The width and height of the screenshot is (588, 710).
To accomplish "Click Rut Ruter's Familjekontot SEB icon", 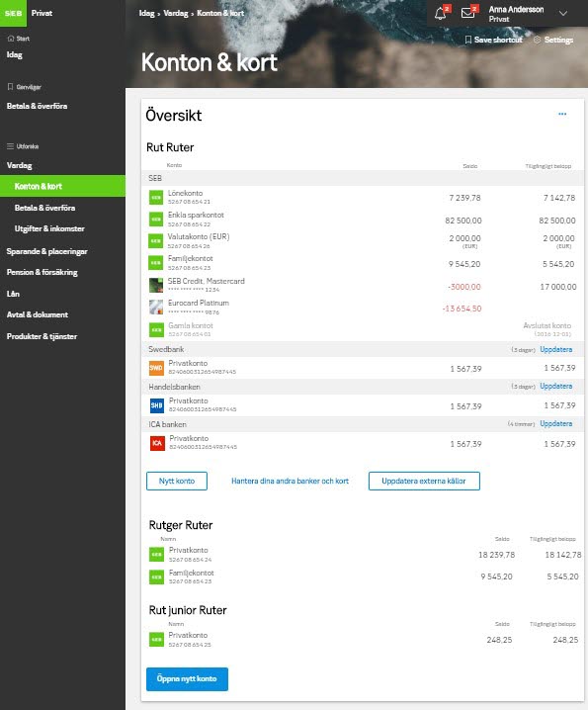I will pos(156,263).
